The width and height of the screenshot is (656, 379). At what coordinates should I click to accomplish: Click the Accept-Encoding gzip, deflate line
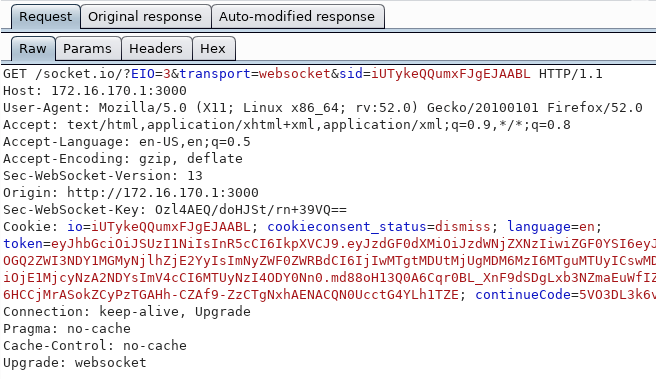tap(123, 159)
